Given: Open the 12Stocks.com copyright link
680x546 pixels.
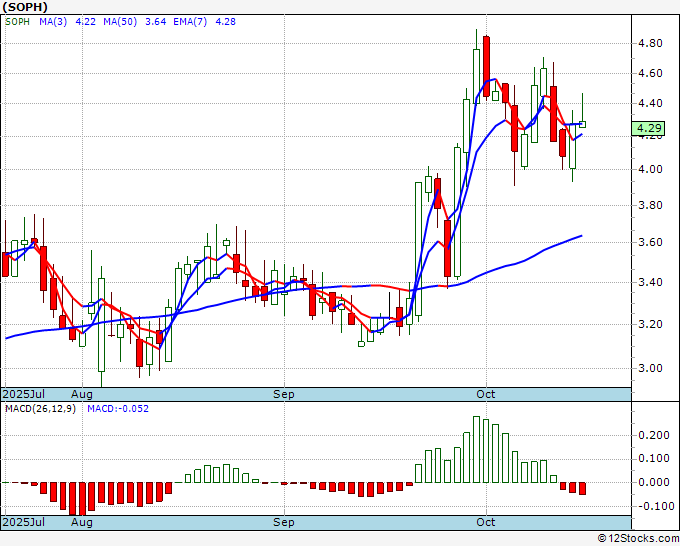Looking at the screenshot, I should pos(638,539).
